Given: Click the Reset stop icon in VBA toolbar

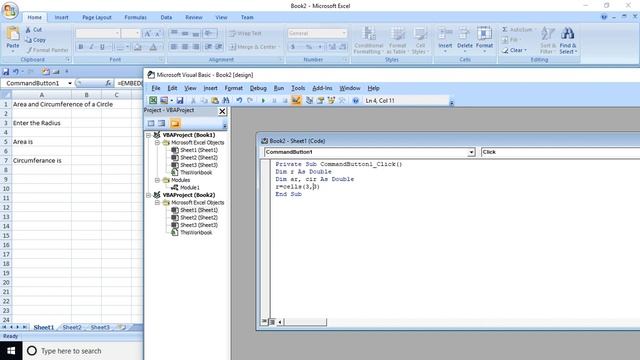Looking at the screenshot, I should coord(285,100).
